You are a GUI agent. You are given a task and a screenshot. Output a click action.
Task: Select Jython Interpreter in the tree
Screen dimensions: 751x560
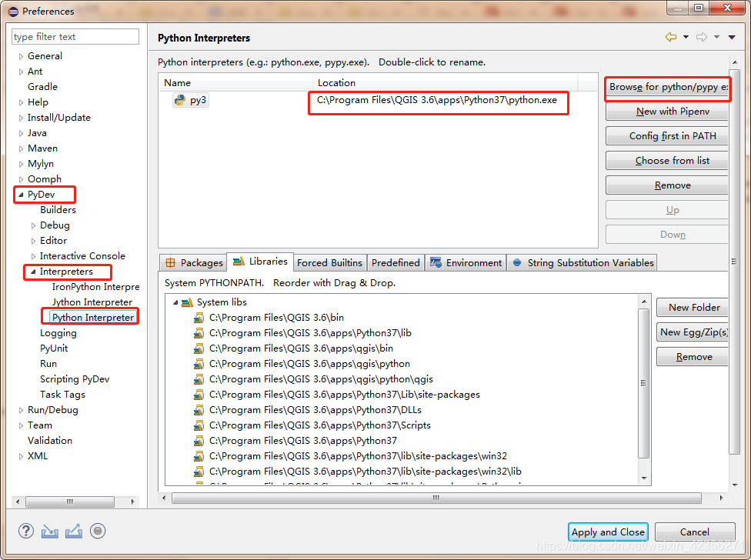pos(92,302)
